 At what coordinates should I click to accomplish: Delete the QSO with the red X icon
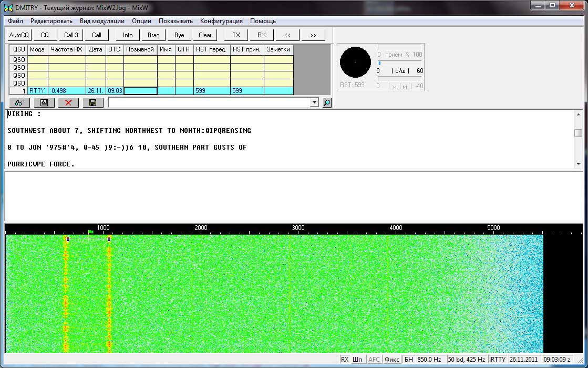point(68,103)
